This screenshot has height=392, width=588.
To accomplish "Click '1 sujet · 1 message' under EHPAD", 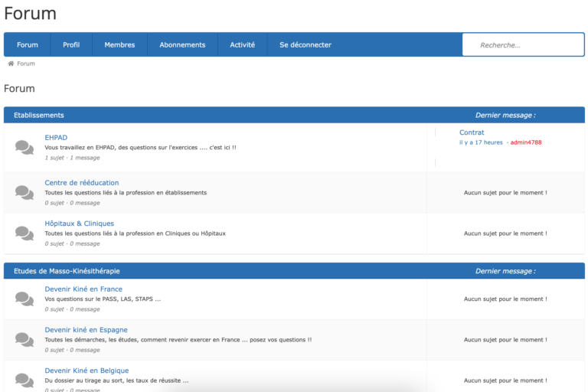I will (73, 158).
